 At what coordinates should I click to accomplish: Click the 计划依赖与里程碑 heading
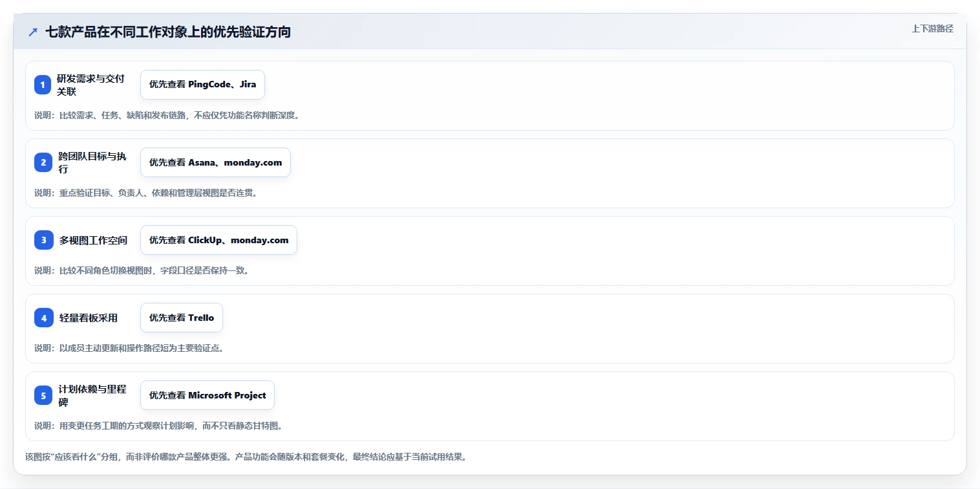click(92, 395)
